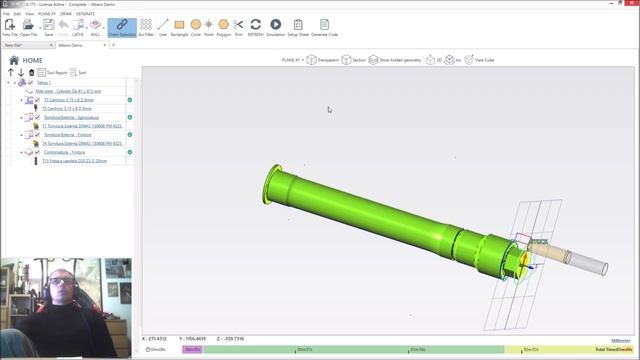Image resolution: width=640 pixels, height=360 pixels.
Task: Collapse the Contornatura Finitura node
Action: click(x=22, y=152)
